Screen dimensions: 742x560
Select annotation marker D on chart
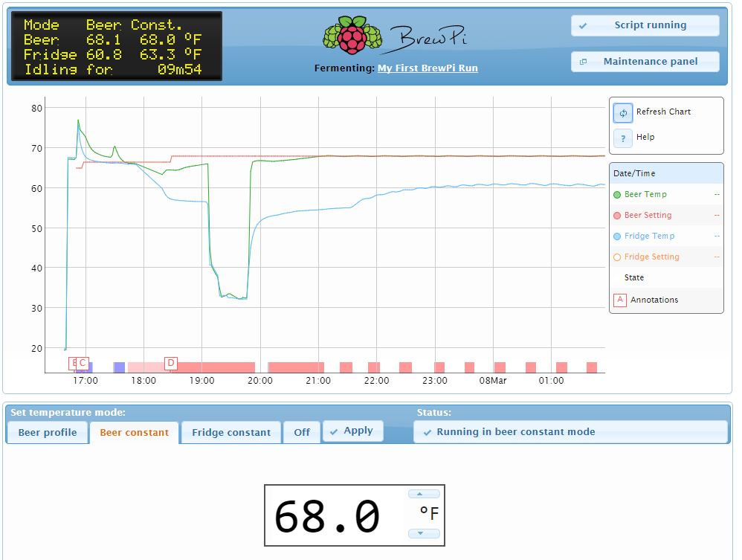pos(171,363)
